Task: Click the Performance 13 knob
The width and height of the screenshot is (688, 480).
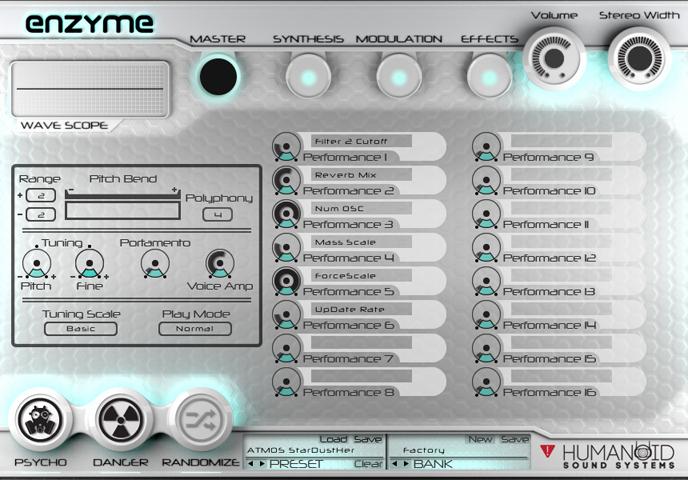Action: pyautogui.click(x=486, y=281)
